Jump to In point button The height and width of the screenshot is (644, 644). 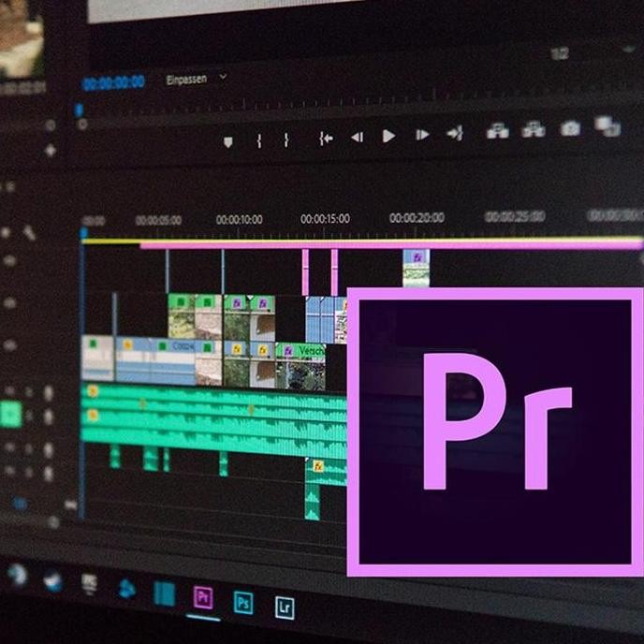(x=326, y=139)
